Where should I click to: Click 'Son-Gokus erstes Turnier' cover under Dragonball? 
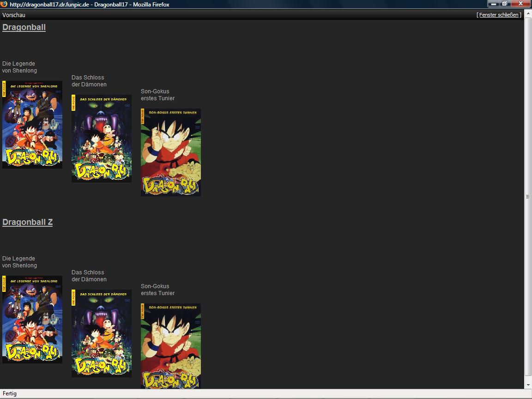click(171, 152)
